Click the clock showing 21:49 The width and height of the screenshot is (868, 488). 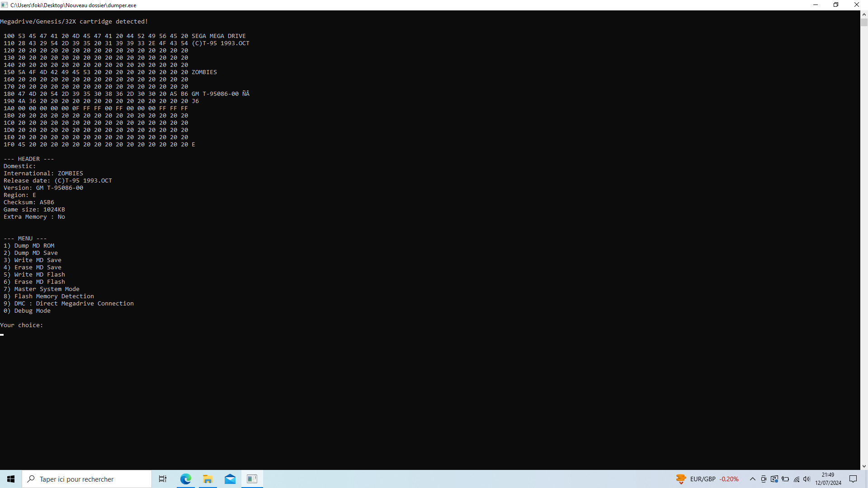[x=828, y=479]
